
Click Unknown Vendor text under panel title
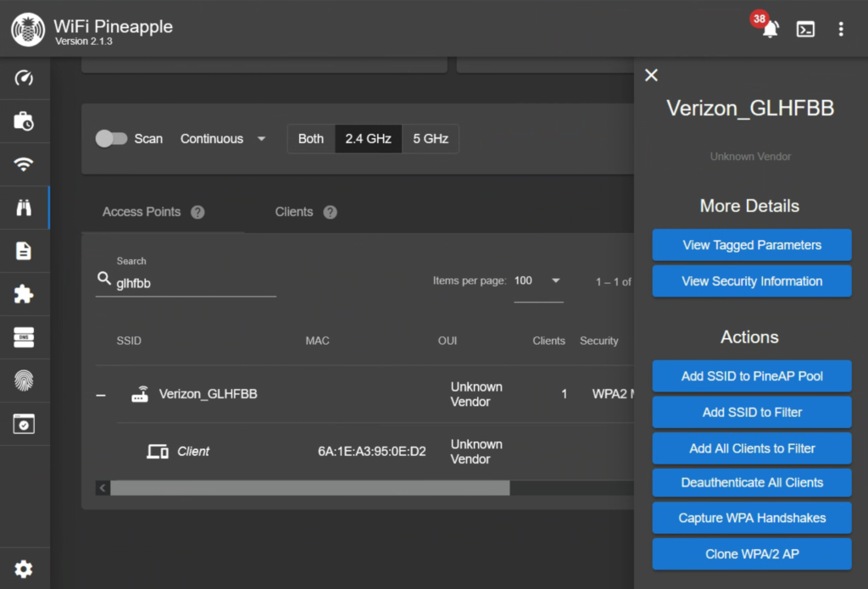(750, 157)
